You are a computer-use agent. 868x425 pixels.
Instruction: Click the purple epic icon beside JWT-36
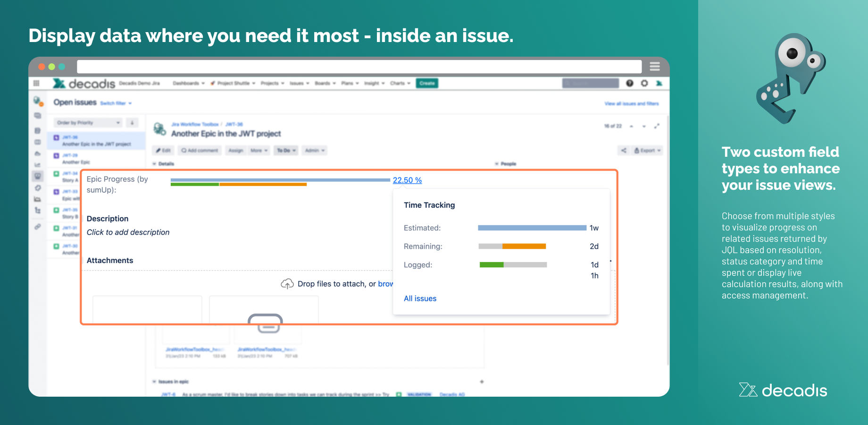(56, 137)
